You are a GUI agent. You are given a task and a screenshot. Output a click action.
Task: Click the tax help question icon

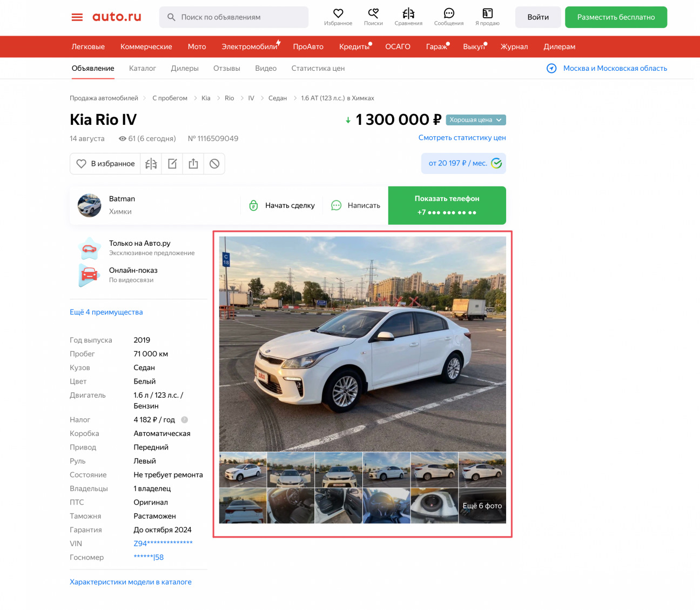click(184, 420)
